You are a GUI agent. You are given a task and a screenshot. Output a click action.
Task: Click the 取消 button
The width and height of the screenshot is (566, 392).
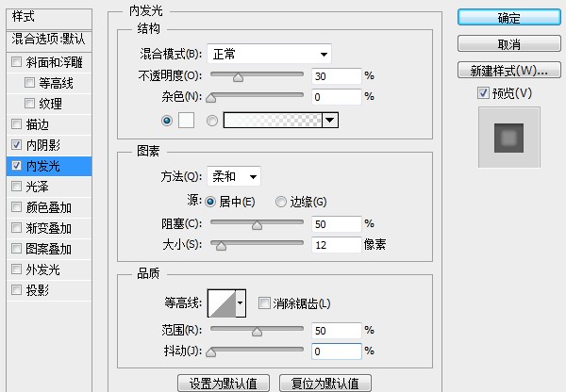pos(509,43)
